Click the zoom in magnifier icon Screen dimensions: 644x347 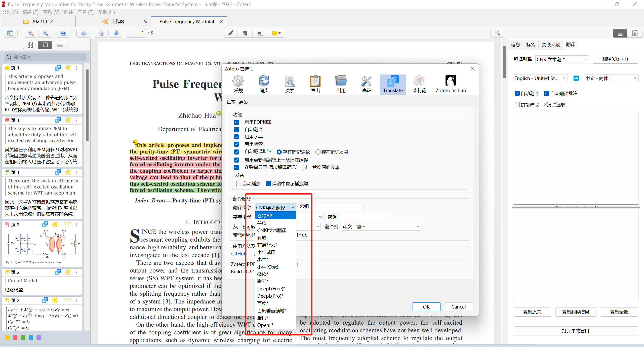click(46, 33)
